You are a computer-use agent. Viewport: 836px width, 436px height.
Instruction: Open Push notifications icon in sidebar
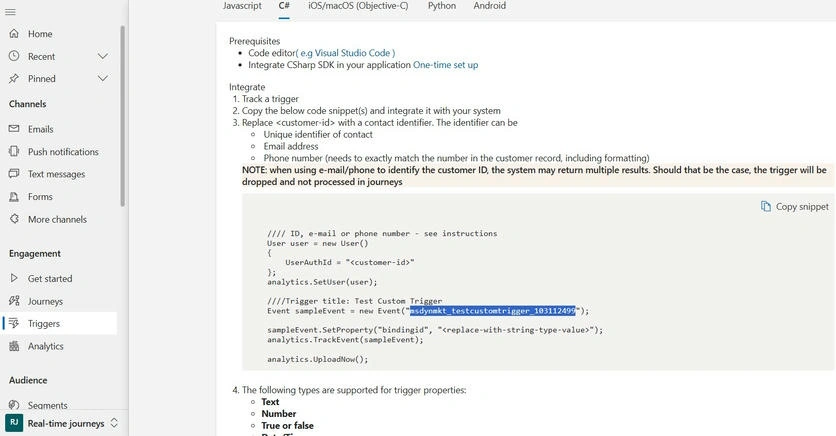(14, 151)
